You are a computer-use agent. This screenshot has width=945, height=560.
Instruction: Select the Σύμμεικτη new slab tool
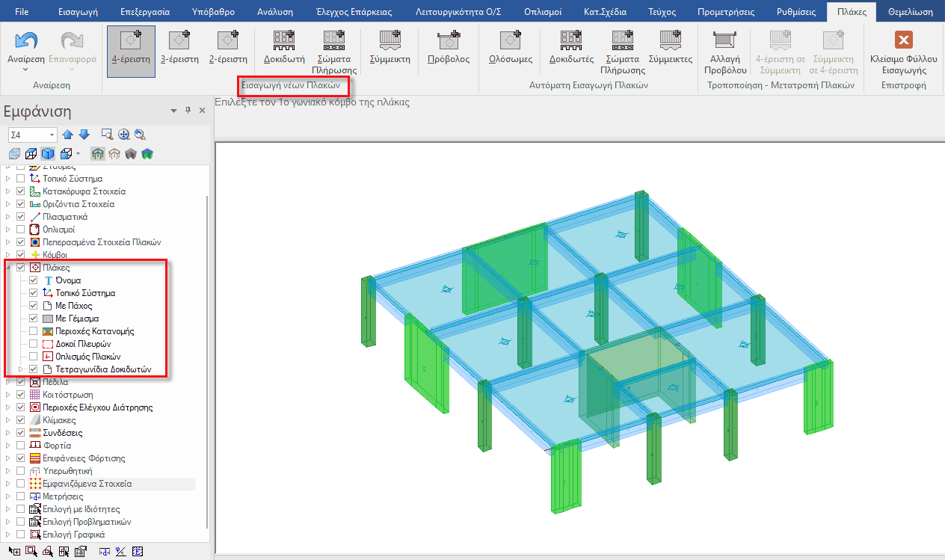coord(390,46)
